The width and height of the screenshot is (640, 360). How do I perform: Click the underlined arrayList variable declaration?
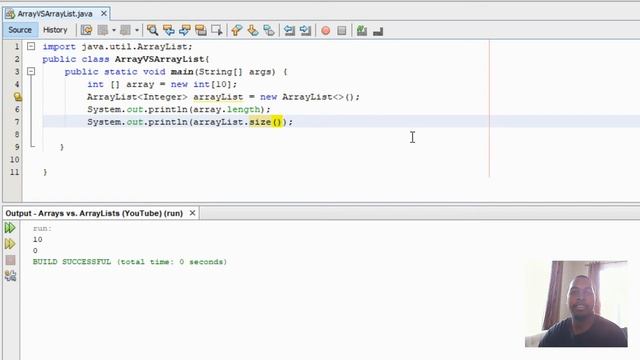[x=218, y=97]
